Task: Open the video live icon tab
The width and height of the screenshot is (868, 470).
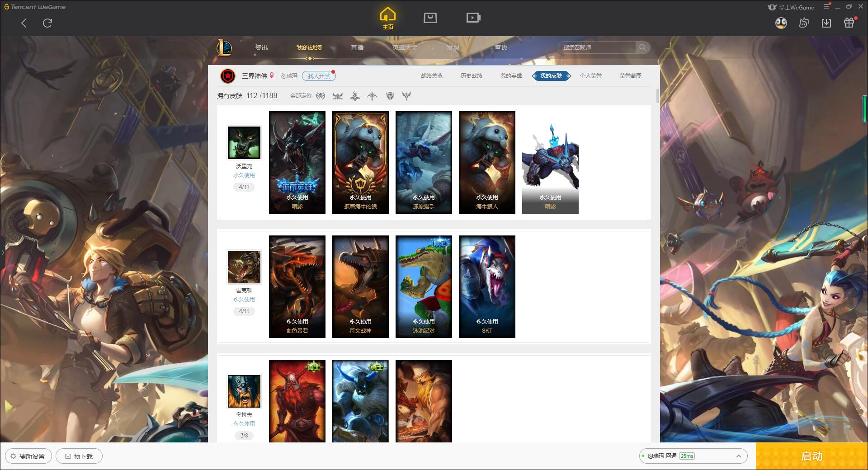Action: tap(473, 18)
